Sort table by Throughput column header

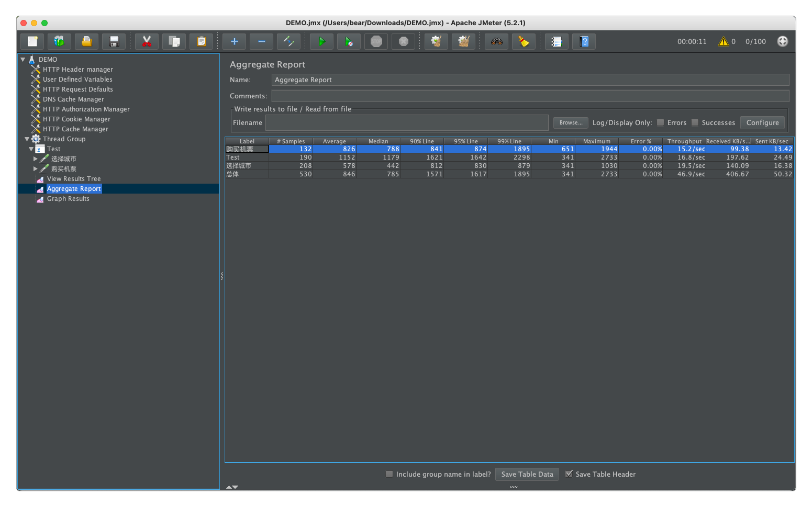tap(684, 141)
